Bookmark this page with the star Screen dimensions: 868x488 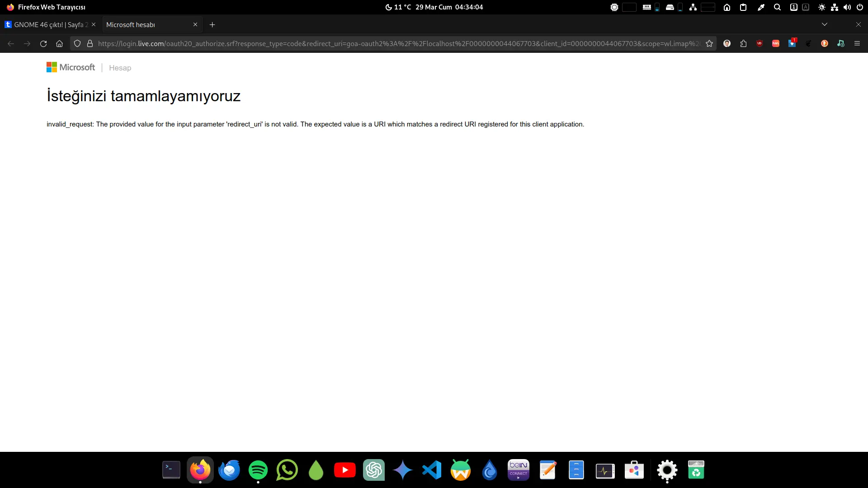pyautogui.click(x=709, y=43)
